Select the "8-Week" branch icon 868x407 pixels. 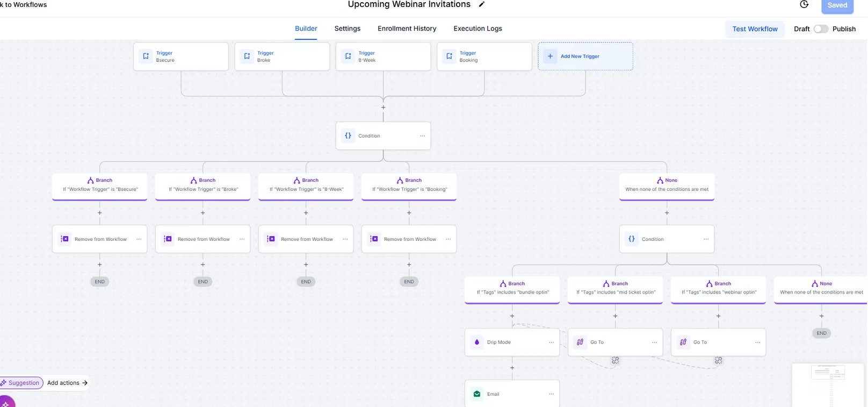point(296,180)
